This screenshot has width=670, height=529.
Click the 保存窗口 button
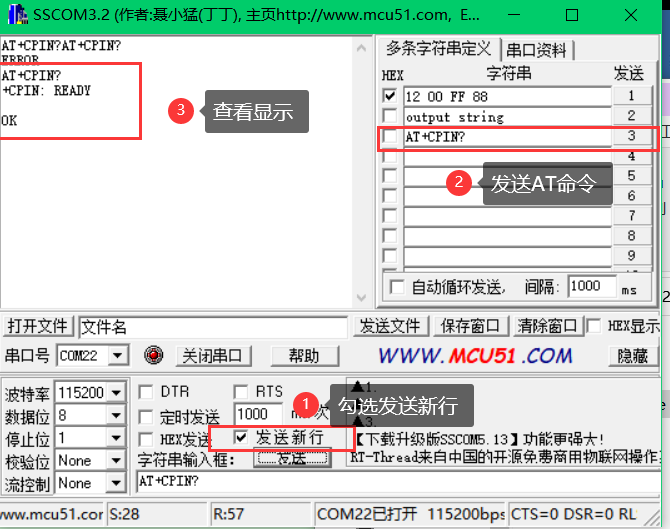[x=470, y=326]
